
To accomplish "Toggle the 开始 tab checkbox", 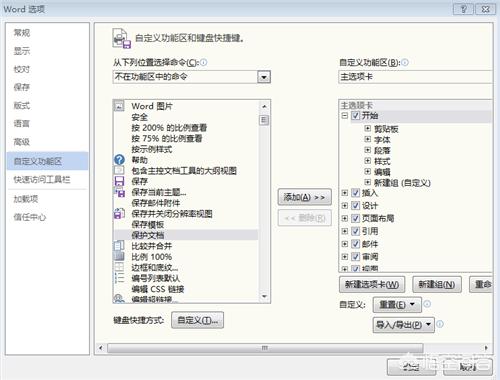I will (x=356, y=116).
